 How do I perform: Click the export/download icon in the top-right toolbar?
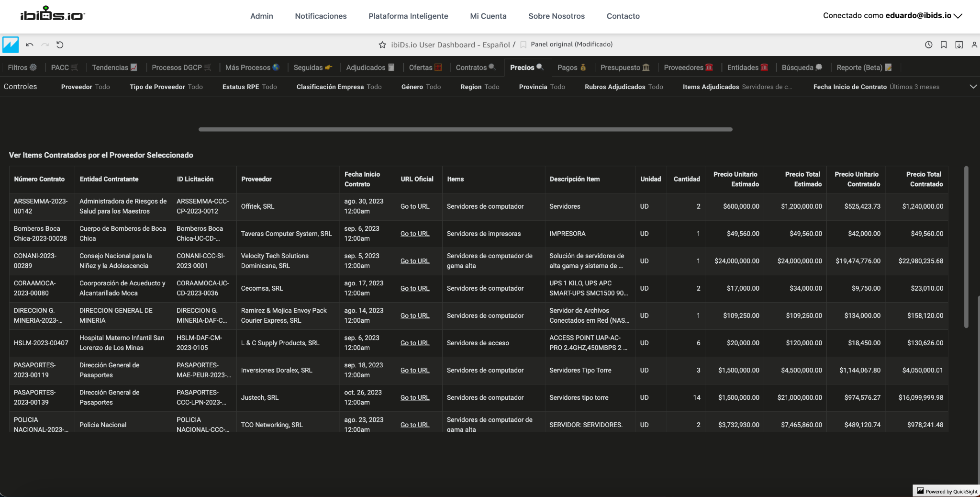[959, 45]
